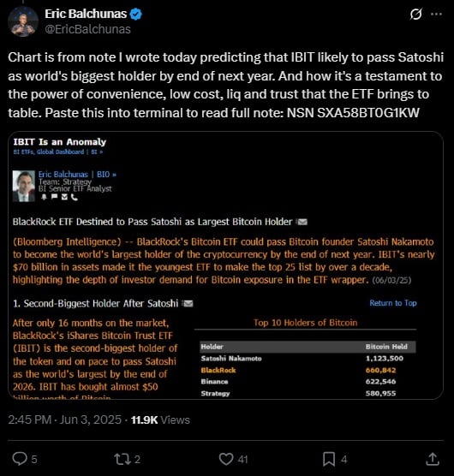Screen dimensions: 454x476
Task: Click the blue verified badge
Action: coord(135,14)
